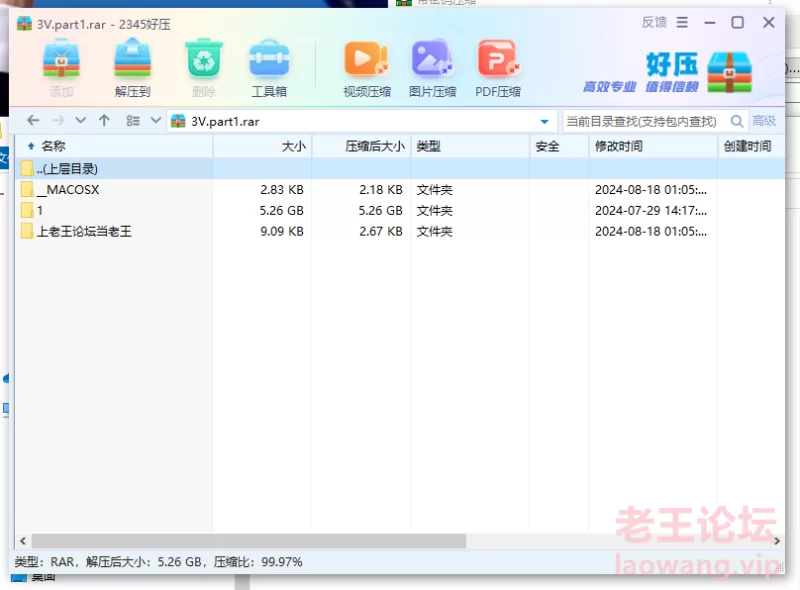Click the scrollbar right arrow
This screenshot has width=800, height=590.
[x=777, y=540]
